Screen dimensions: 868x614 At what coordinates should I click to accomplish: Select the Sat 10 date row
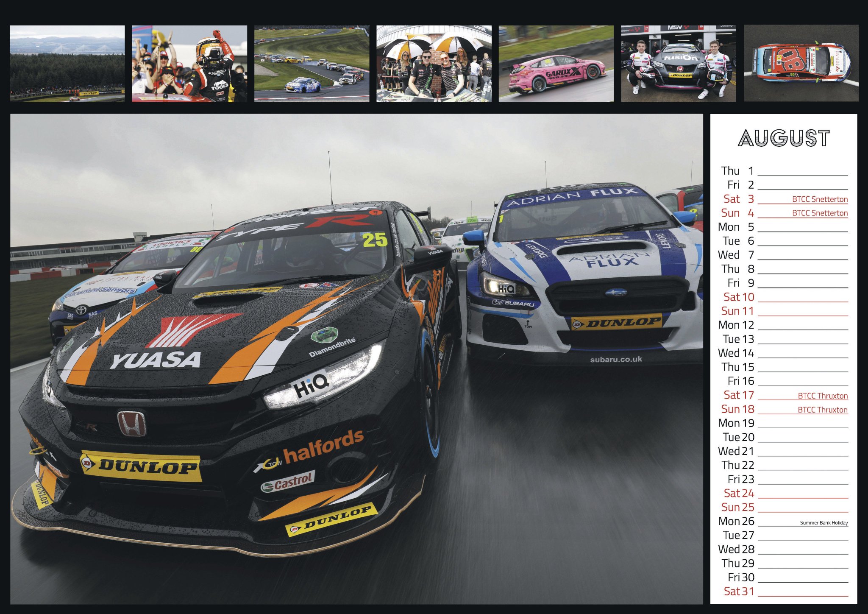click(x=785, y=297)
